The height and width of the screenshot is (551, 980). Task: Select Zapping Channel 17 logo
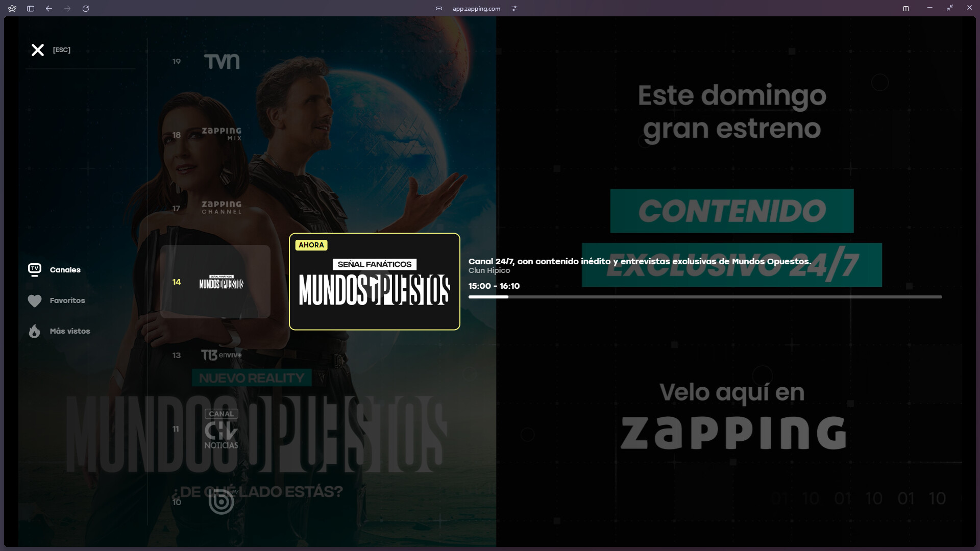[x=222, y=208]
